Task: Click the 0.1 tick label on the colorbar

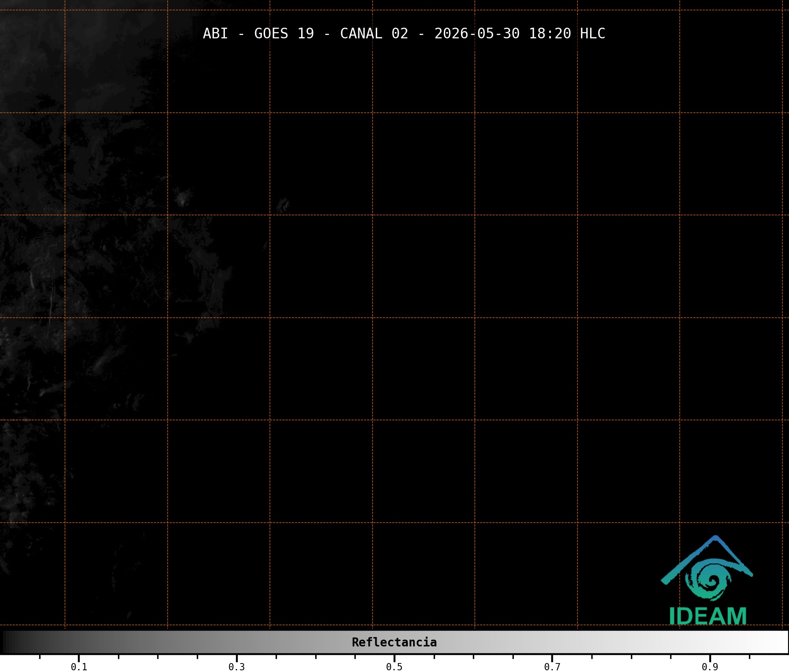Action: pyautogui.click(x=79, y=667)
